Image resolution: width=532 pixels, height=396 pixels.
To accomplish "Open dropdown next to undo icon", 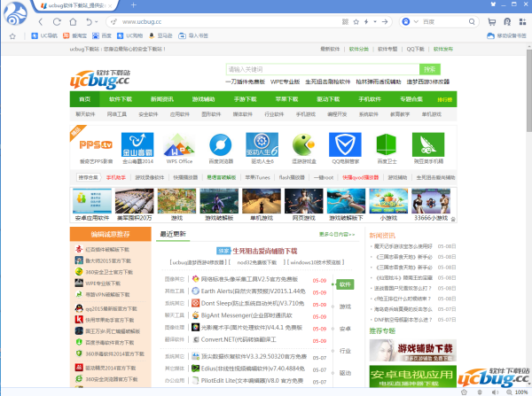I will [97, 22].
